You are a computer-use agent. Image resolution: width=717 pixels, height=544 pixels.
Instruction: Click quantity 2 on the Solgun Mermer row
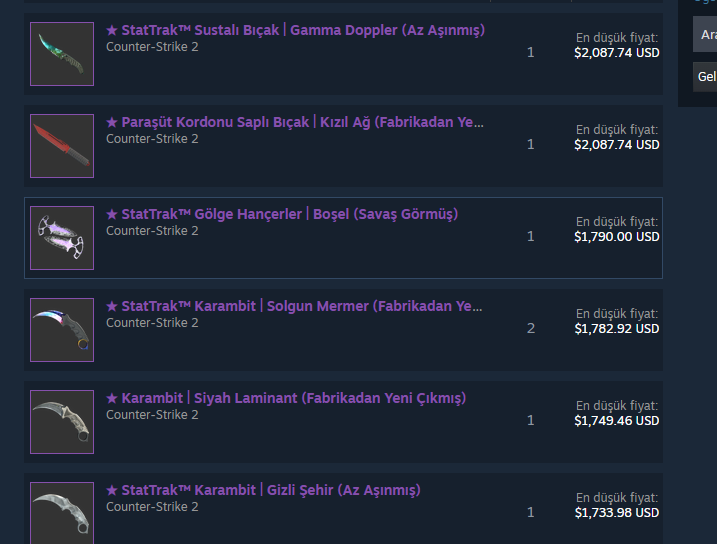point(531,329)
